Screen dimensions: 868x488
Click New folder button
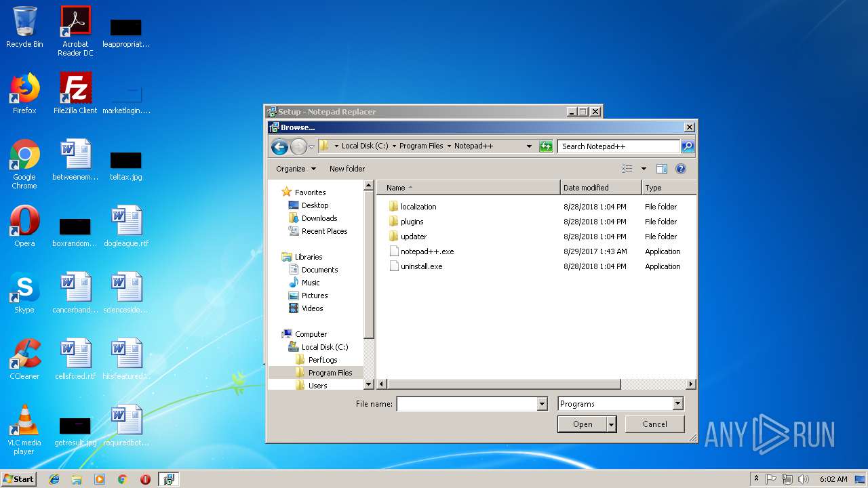(347, 169)
